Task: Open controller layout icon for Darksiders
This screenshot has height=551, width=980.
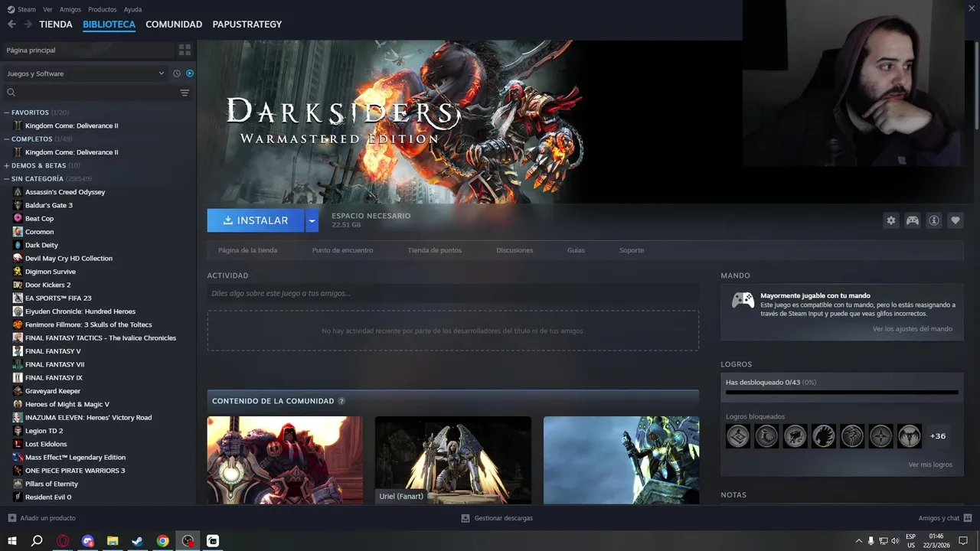Action: (x=913, y=220)
